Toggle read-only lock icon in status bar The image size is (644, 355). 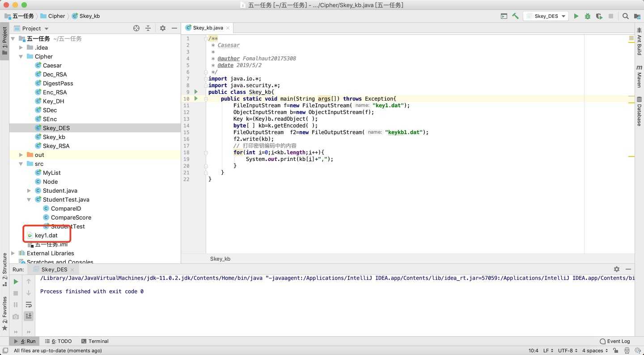point(616,351)
